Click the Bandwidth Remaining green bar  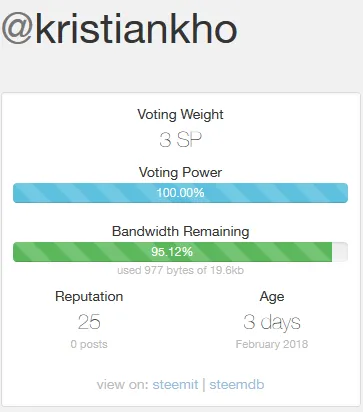[x=172, y=252]
